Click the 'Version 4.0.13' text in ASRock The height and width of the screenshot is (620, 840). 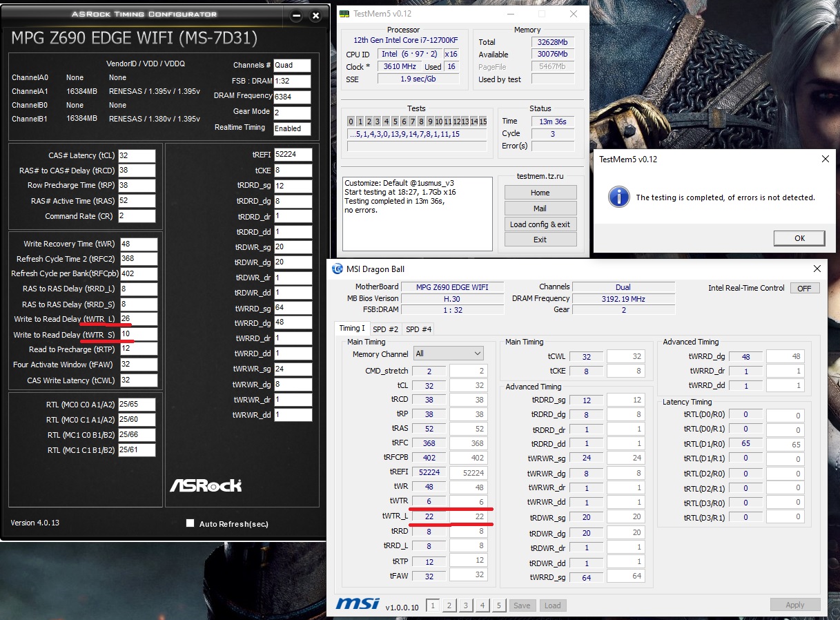pos(35,523)
